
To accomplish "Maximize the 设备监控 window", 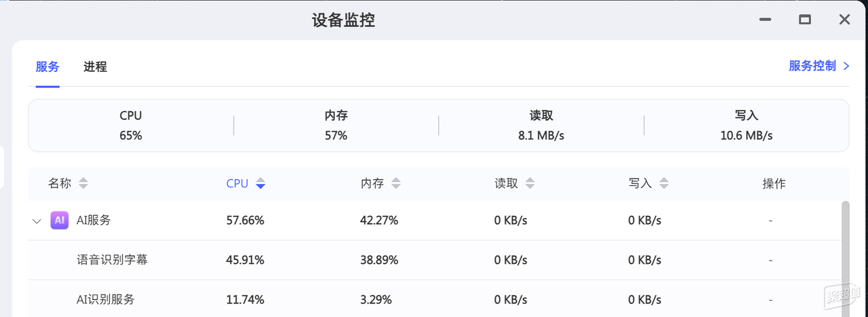I will click(x=805, y=20).
